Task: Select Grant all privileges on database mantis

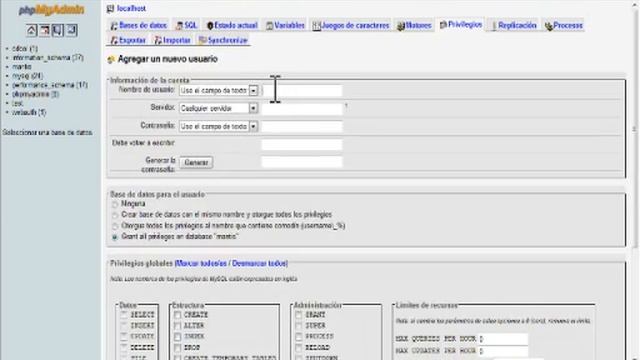Action: tap(115, 237)
